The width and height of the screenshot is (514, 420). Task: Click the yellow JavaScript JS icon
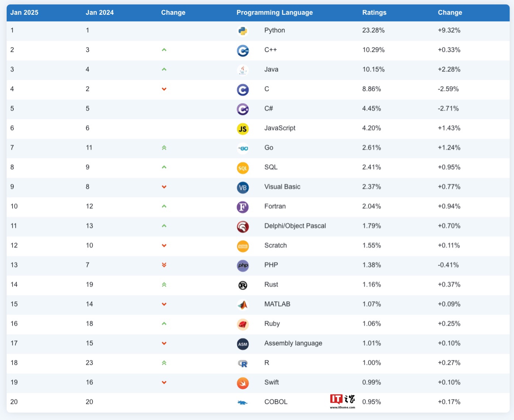[x=243, y=129]
